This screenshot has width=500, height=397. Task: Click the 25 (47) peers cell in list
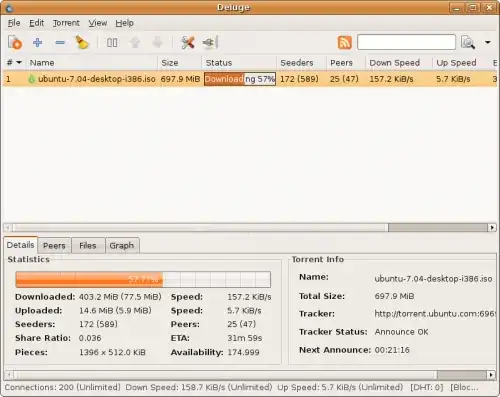pos(344,79)
